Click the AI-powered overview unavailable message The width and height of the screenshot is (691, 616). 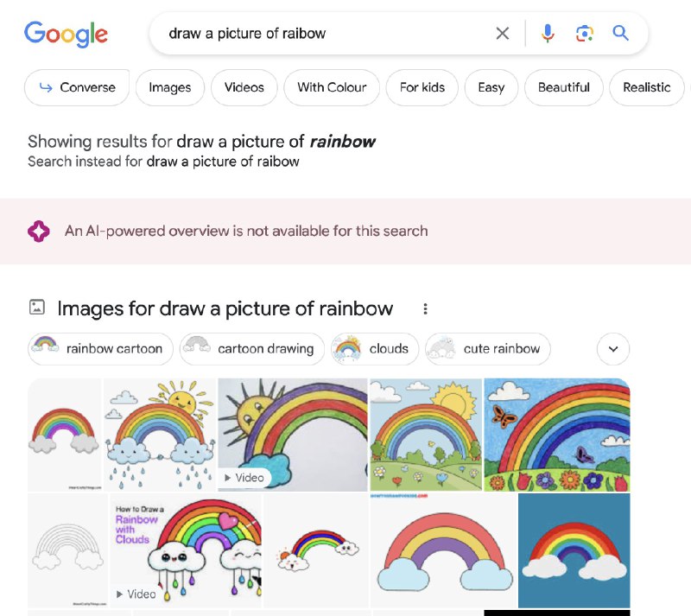pos(246,231)
